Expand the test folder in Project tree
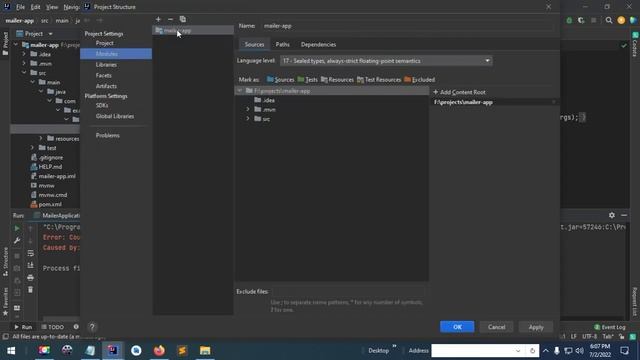The width and height of the screenshot is (640, 360). [x=33, y=148]
